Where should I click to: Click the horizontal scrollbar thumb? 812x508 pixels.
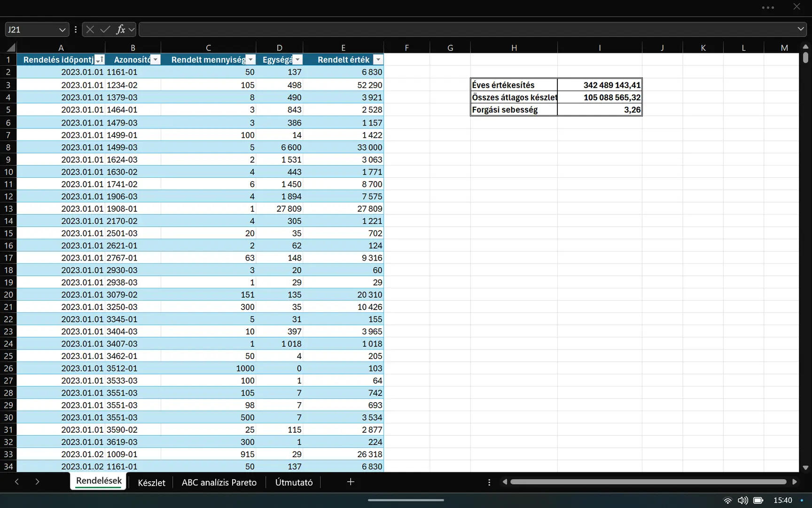(648, 482)
